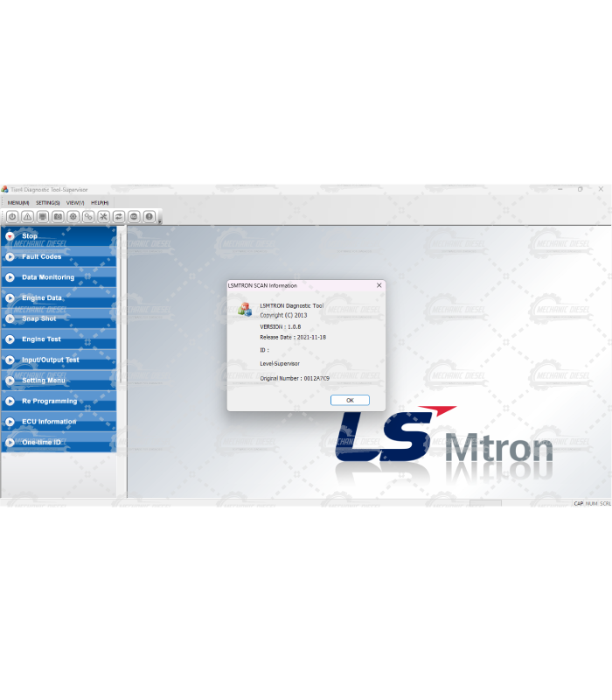Viewport: 612px width, 700px height.
Task: Open Re Programming in the sidebar
Action: tap(49, 401)
